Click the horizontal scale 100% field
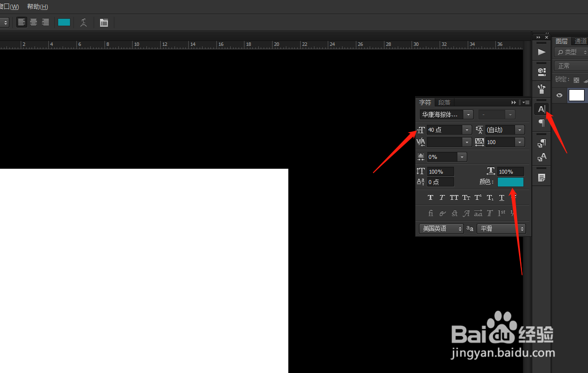 [x=511, y=172]
